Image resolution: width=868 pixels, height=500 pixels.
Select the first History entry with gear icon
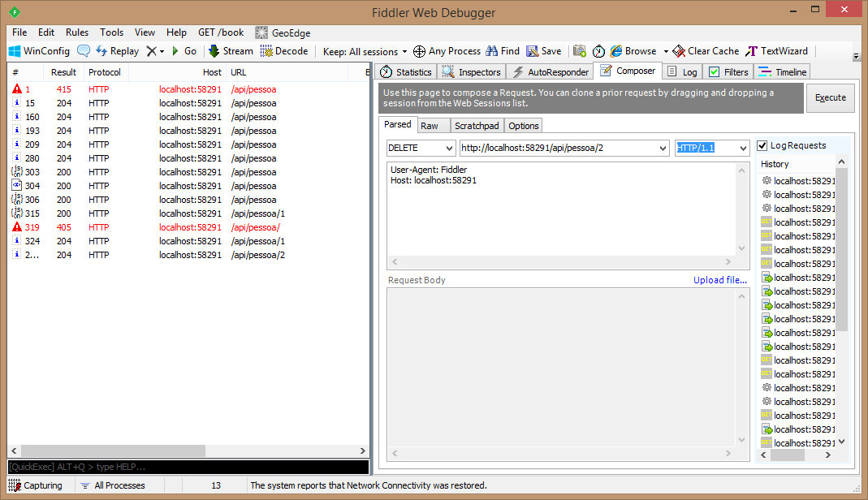point(797,181)
